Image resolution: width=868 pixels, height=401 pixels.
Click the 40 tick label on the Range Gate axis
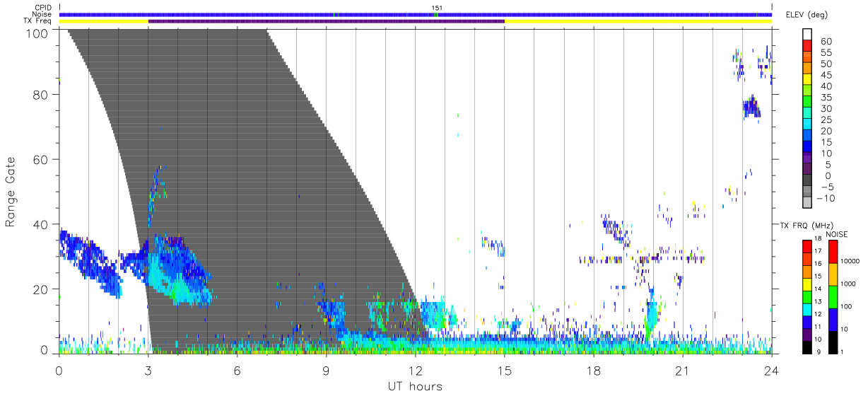(40, 224)
